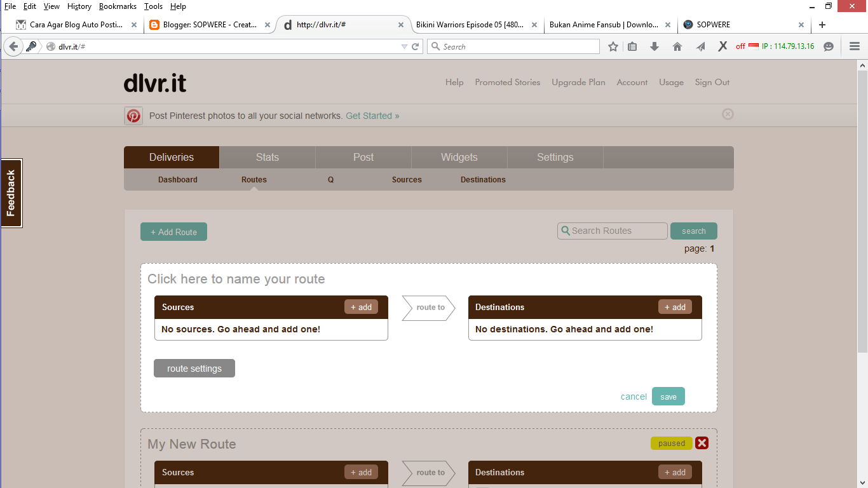The image size is (868, 488).
Task: Click the search routes button
Action: 694,231
